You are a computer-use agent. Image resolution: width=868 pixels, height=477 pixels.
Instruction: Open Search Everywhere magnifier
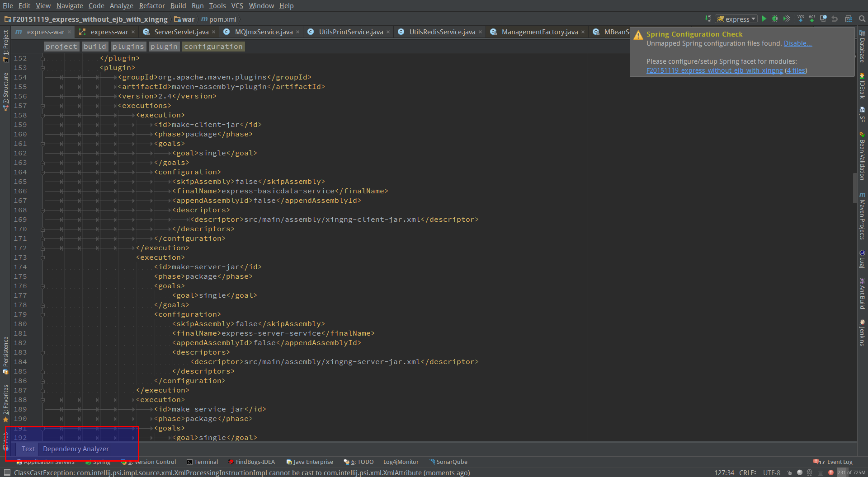[862, 19]
